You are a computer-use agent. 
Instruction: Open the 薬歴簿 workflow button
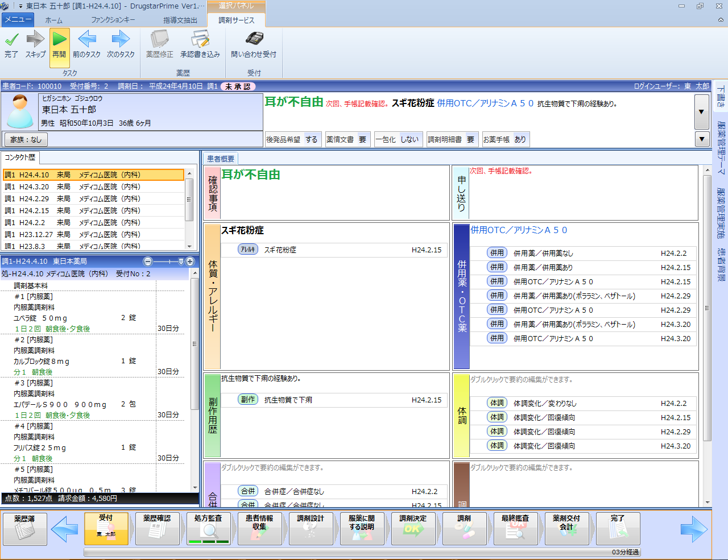pyautogui.click(x=24, y=529)
